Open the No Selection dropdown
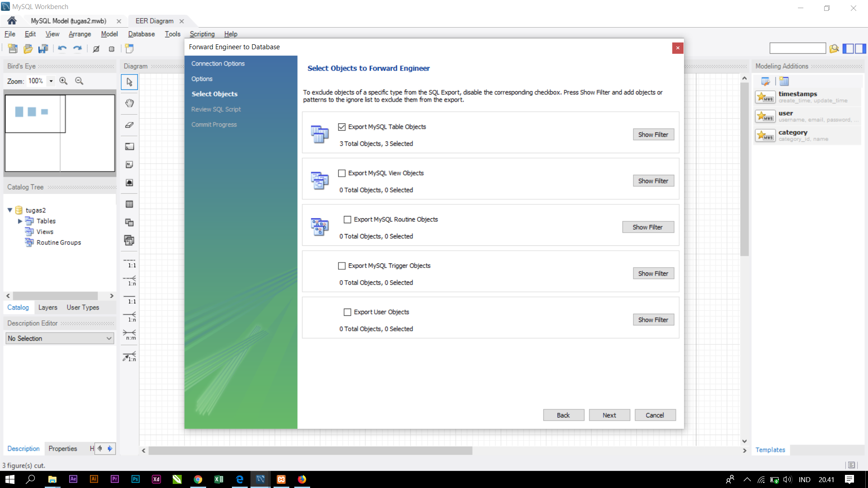The height and width of the screenshot is (488, 868). coord(60,338)
